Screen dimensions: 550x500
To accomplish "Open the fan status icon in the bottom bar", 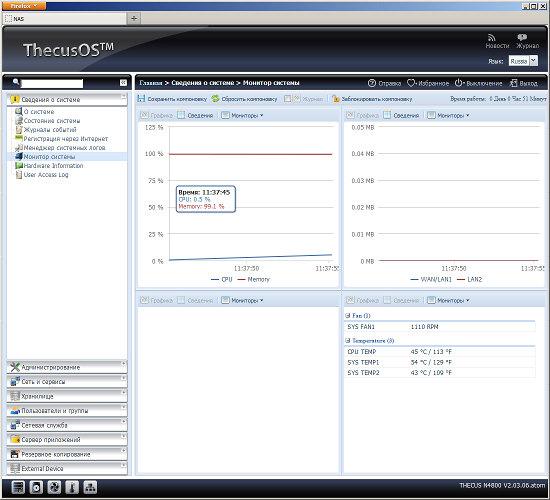I will pyautogui.click(x=54, y=487).
